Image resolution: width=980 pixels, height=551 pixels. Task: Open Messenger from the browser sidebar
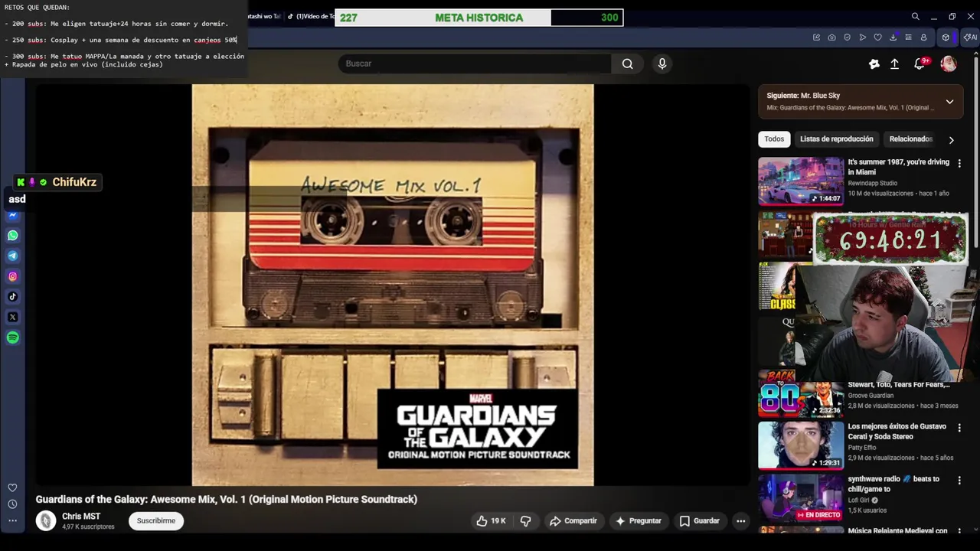[13, 215]
